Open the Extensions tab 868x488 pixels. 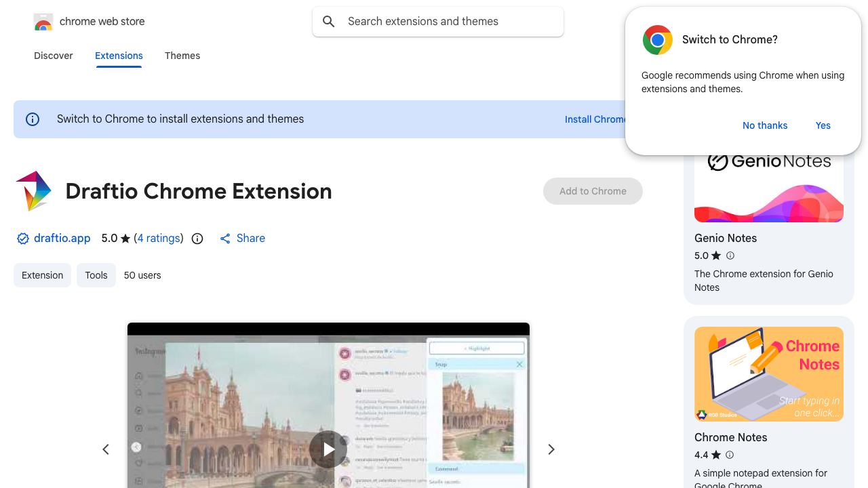119,56
